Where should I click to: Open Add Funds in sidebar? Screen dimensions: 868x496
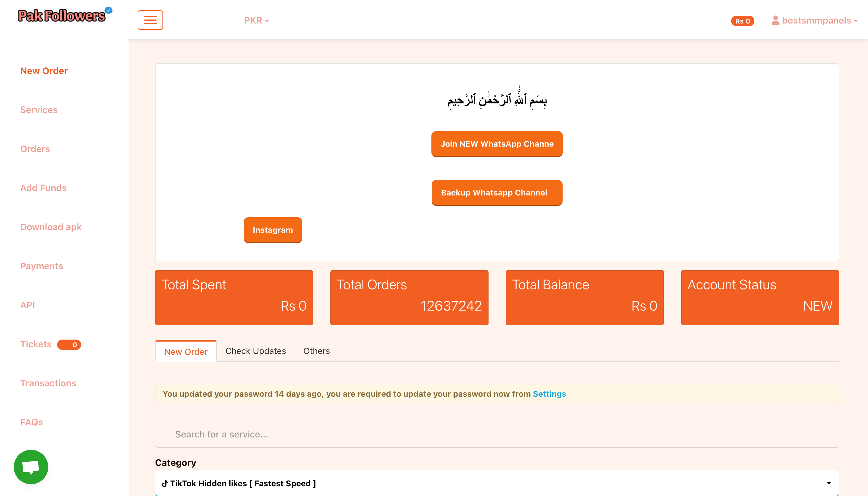click(43, 188)
